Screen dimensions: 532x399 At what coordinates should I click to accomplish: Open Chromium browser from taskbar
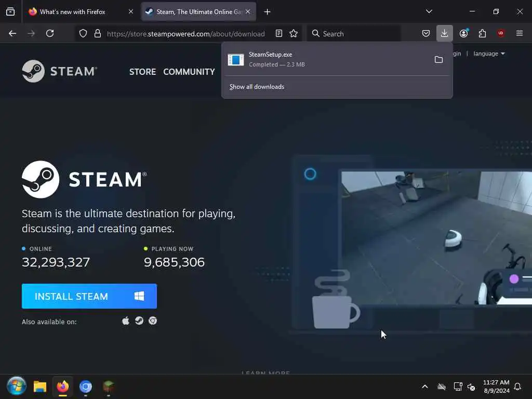pyautogui.click(x=86, y=387)
